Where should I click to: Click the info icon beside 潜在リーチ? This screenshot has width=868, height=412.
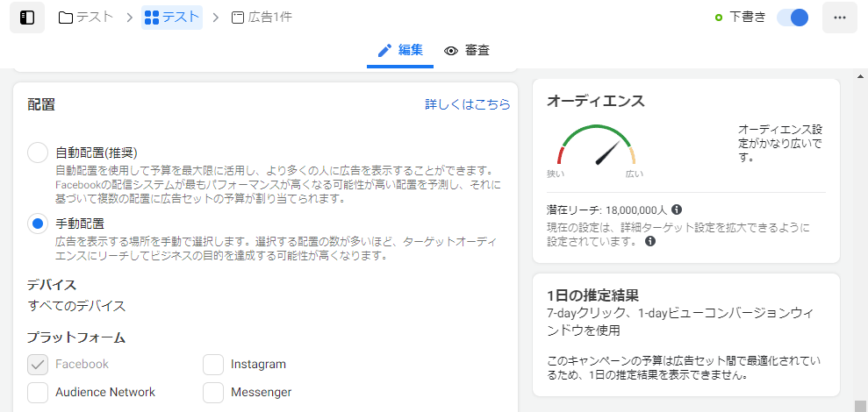point(676,210)
